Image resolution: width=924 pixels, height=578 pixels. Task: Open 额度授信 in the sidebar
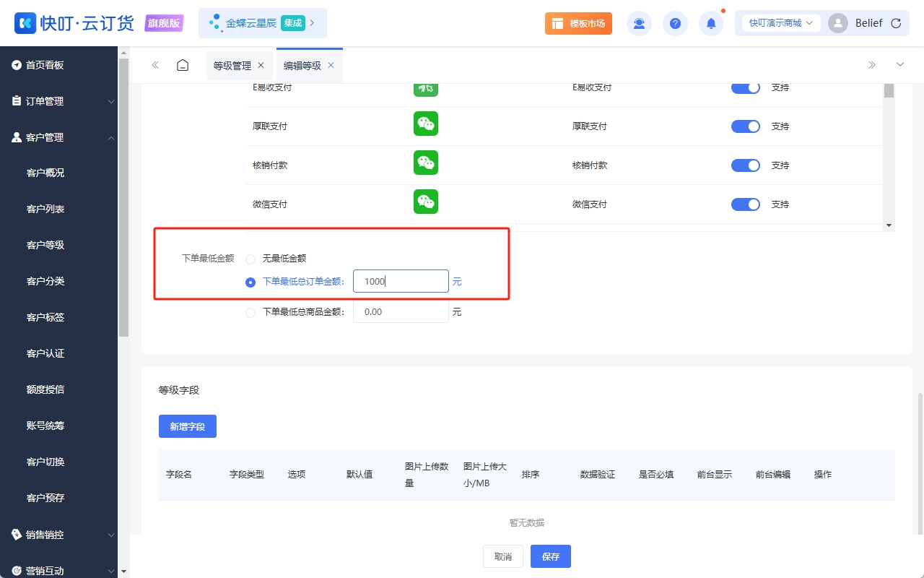coord(45,389)
